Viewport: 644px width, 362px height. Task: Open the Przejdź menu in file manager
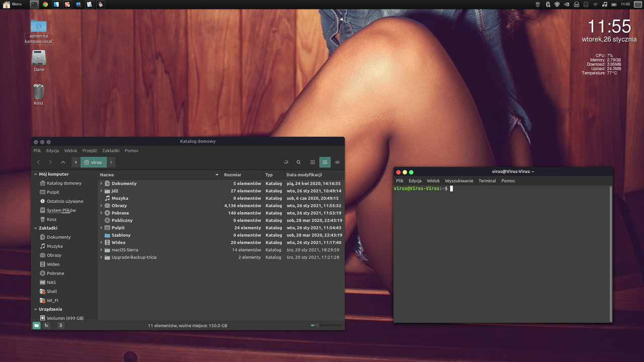click(90, 150)
